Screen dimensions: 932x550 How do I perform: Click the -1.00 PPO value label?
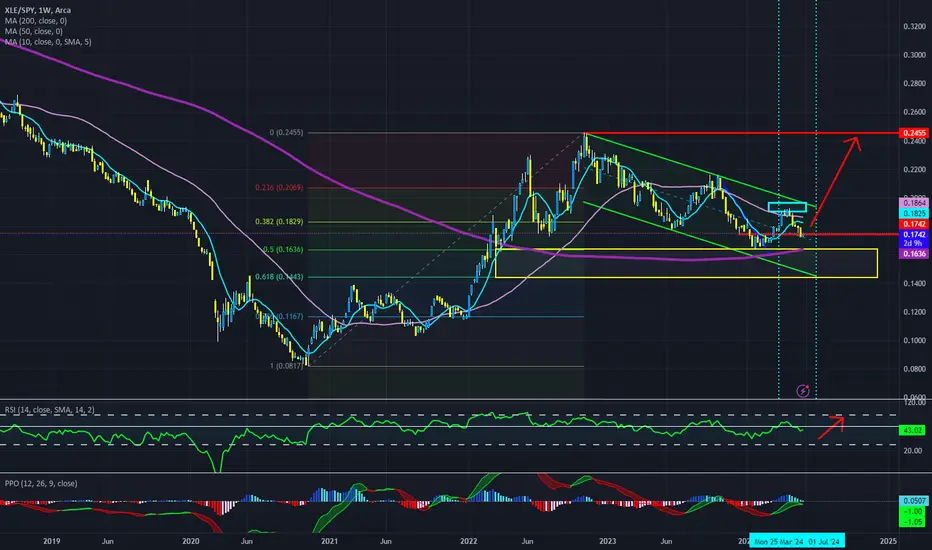(x=914, y=511)
